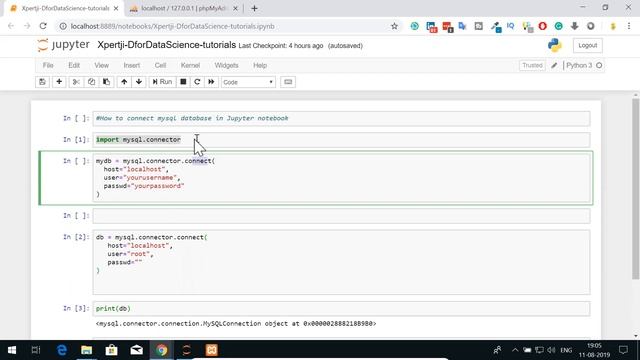Open the Kernel menu
This screenshot has width=640, height=360.
[x=190, y=65]
